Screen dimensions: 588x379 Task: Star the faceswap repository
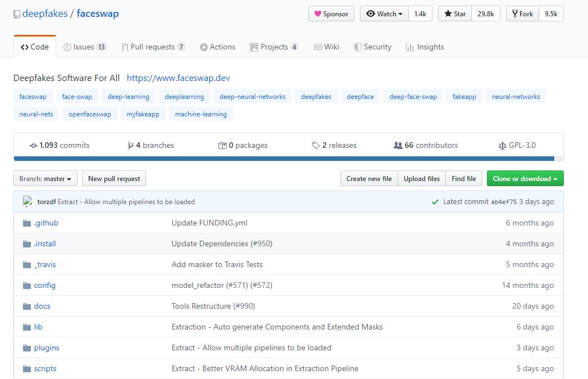pyautogui.click(x=455, y=14)
